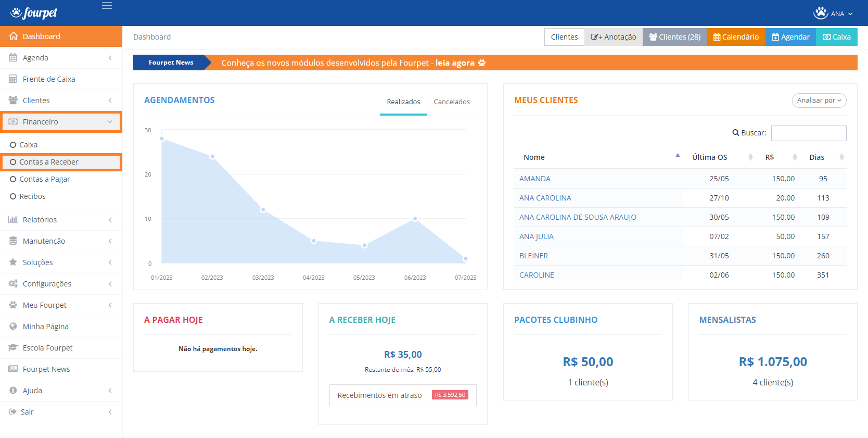Click the Fourpet paw logo
This screenshot has width=868, height=438.
[34, 12]
